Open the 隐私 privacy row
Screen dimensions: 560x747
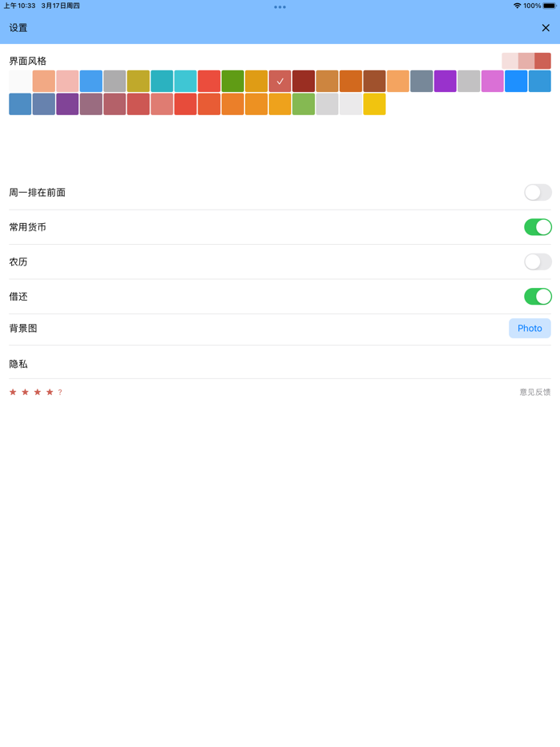[280, 364]
